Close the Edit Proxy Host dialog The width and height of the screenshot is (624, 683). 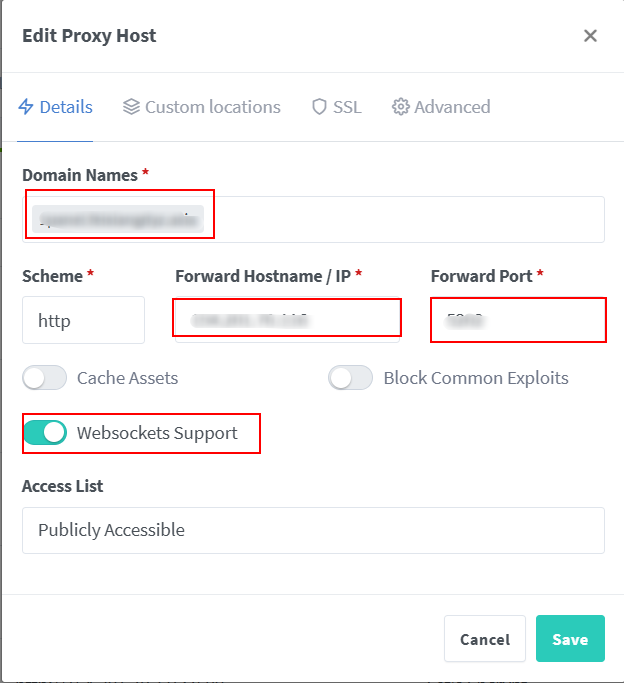(590, 36)
